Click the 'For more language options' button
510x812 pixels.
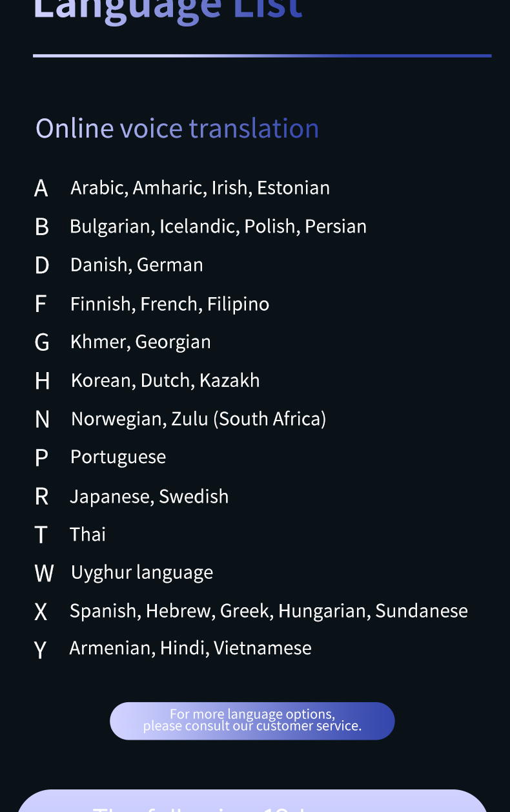coord(252,720)
